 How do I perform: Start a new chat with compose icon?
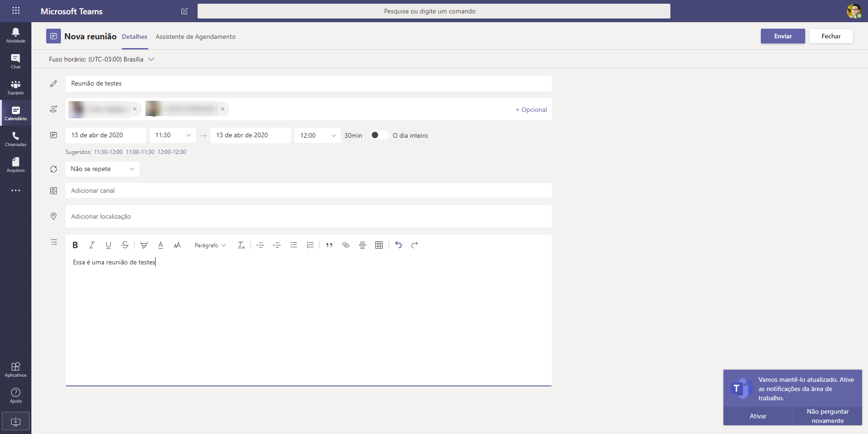pos(185,11)
